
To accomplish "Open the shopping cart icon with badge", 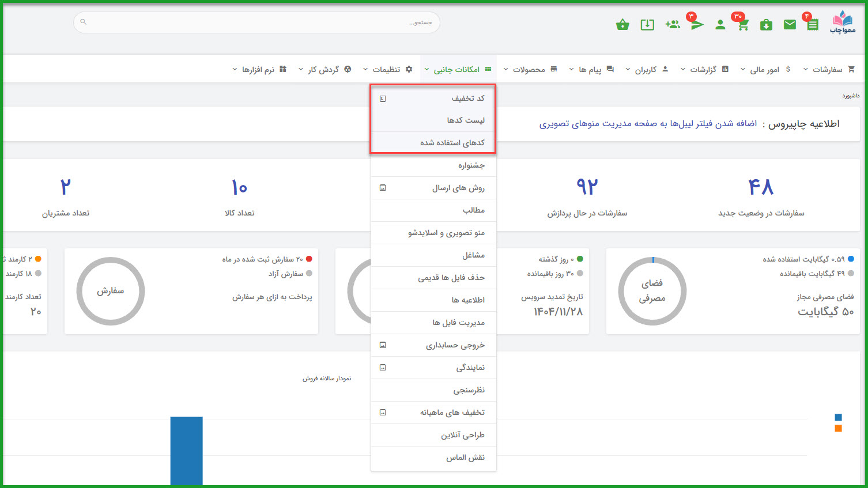I will pos(743,25).
